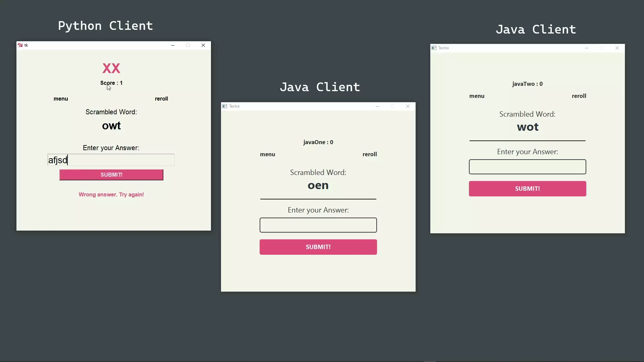Viewport: 644px width, 362px height.
Task: Reroll the scrambled word oen
Action: pos(370,154)
